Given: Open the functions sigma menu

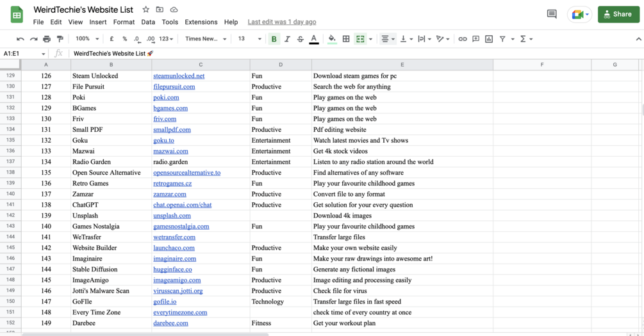Looking at the screenshot, I should [526, 39].
